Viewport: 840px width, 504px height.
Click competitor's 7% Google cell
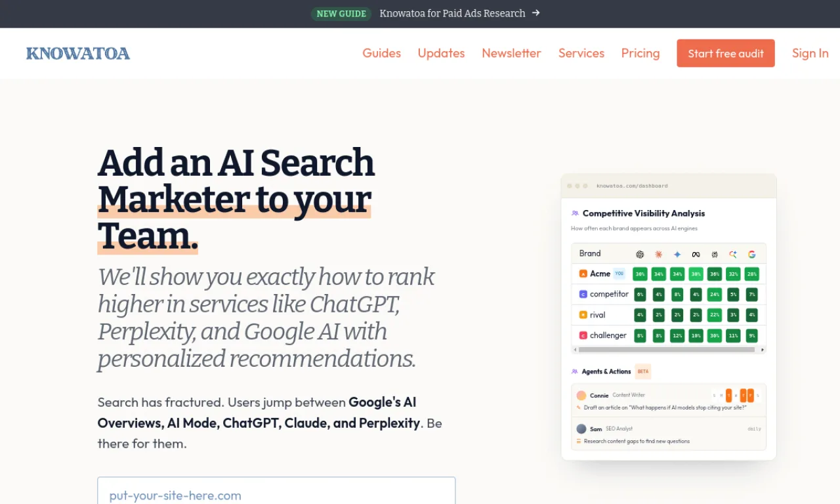coord(752,295)
